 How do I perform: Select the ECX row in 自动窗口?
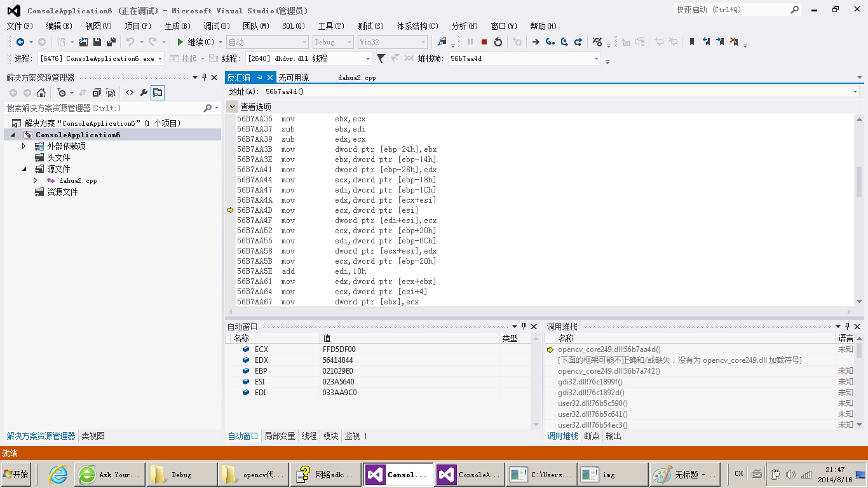379,349
